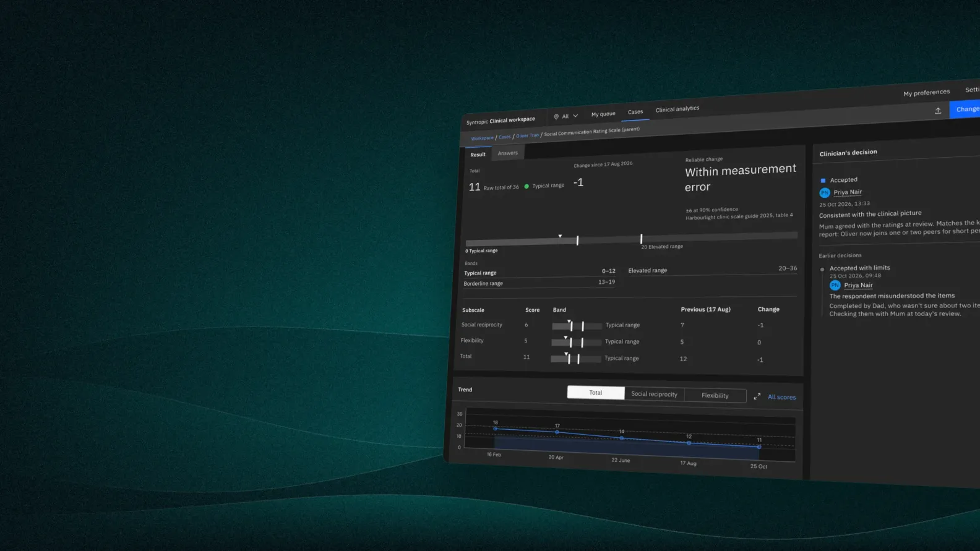
Task: Click the PN avatar under Accepted with limits
Action: pos(835,285)
